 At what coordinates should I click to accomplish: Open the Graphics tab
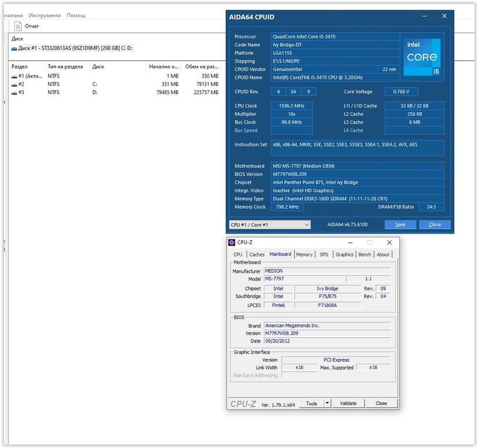[344, 254]
